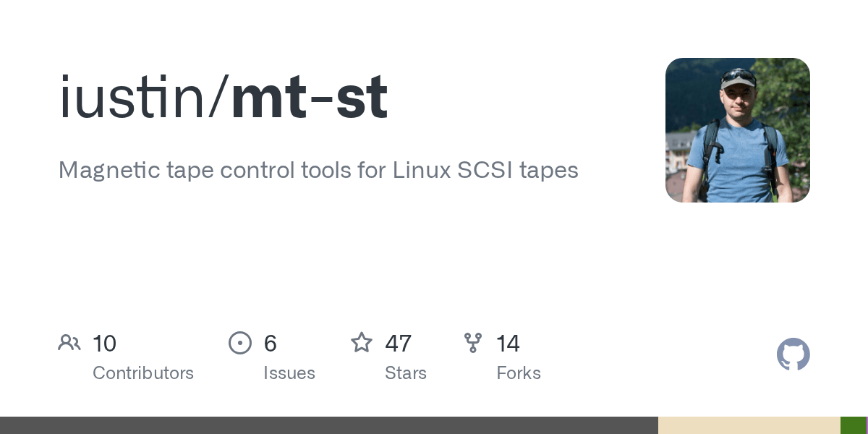Image resolution: width=868 pixels, height=434 pixels.
Task: Click the iustin owner name
Action: pos(132,98)
